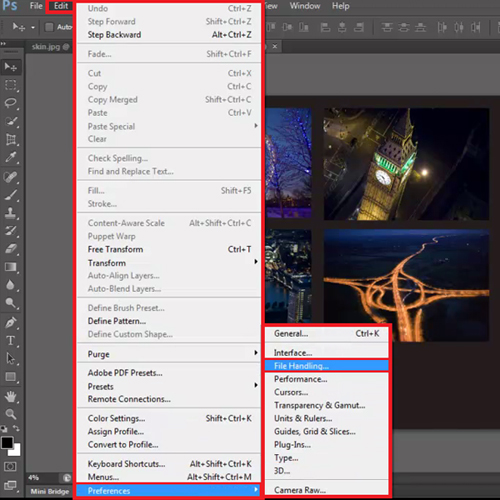
Task: Choose Assign Profile...
Action: (169, 431)
